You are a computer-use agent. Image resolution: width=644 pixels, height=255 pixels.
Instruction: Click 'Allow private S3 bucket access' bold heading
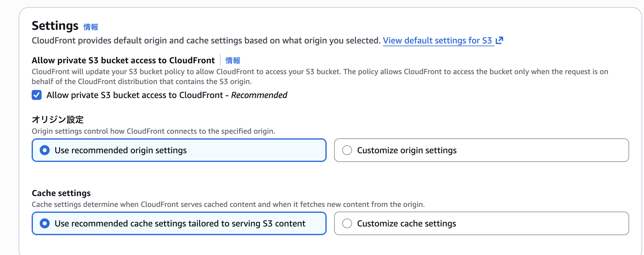[x=123, y=60]
